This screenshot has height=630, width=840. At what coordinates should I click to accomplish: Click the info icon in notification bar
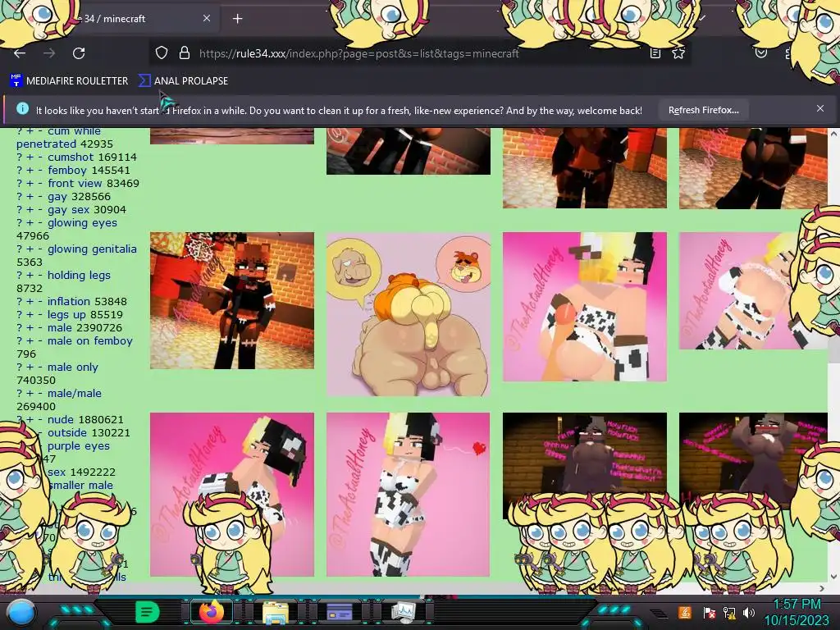[x=22, y=109]
